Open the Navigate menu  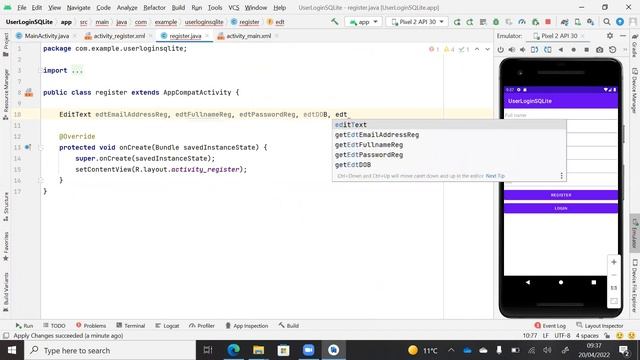78,8
